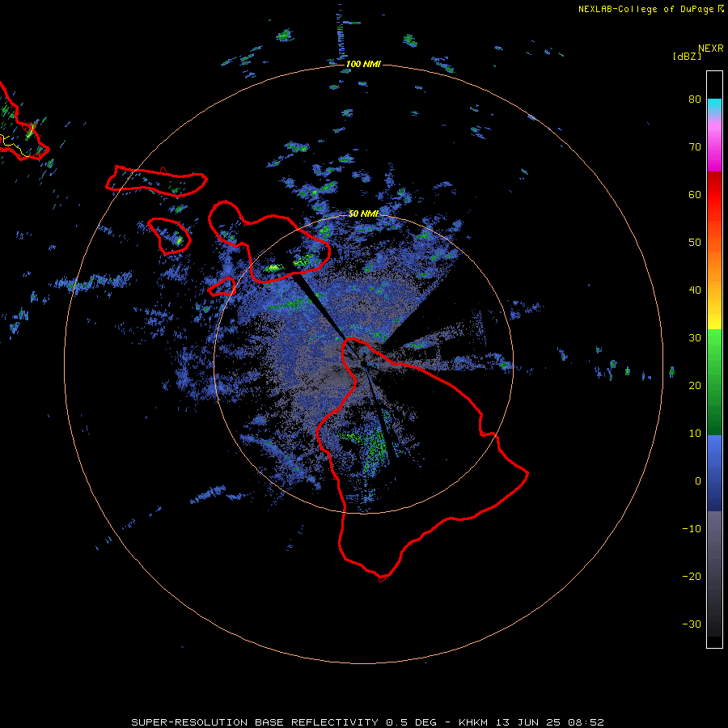Click the 50 NMI range ring label
The width and height of the screenshot is (728, 728).
(x=363, y=214)
